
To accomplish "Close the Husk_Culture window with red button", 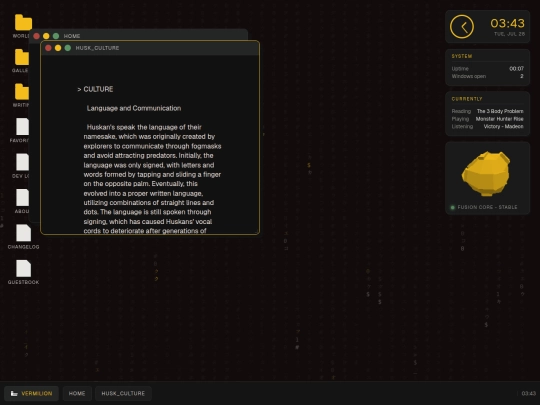I will coord(48,48).
